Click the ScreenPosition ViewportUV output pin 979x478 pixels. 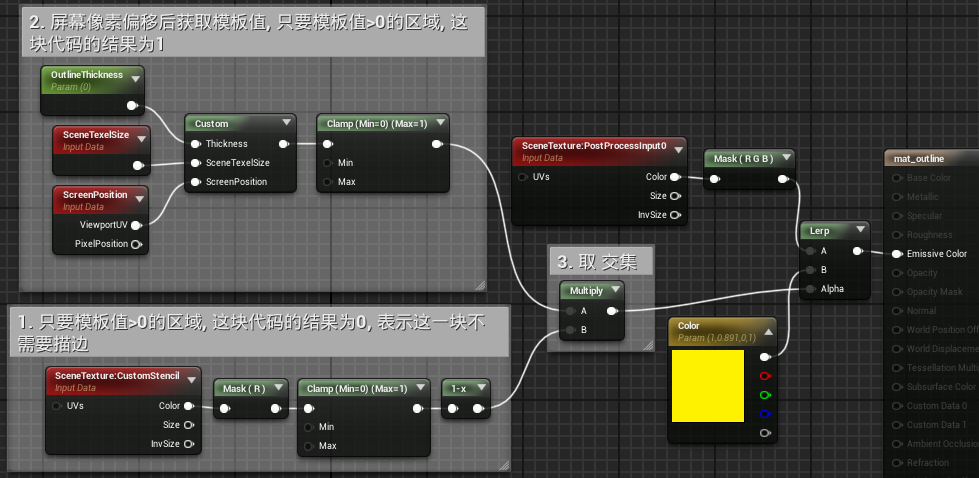tap(136, 225)
